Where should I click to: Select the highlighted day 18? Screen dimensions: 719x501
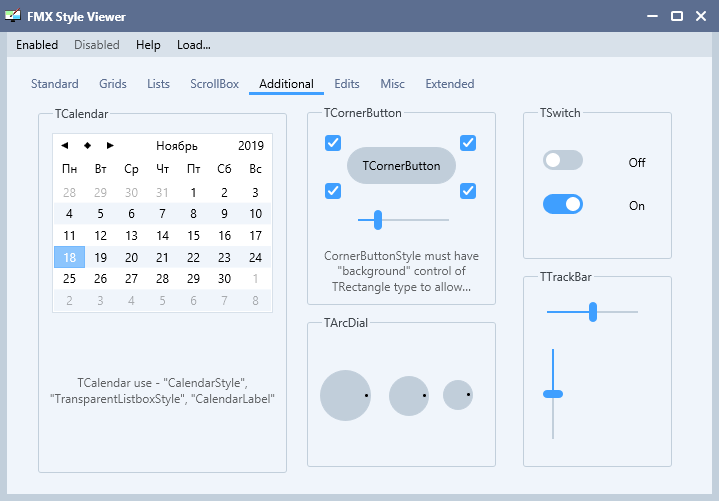(x=69, y=257)
